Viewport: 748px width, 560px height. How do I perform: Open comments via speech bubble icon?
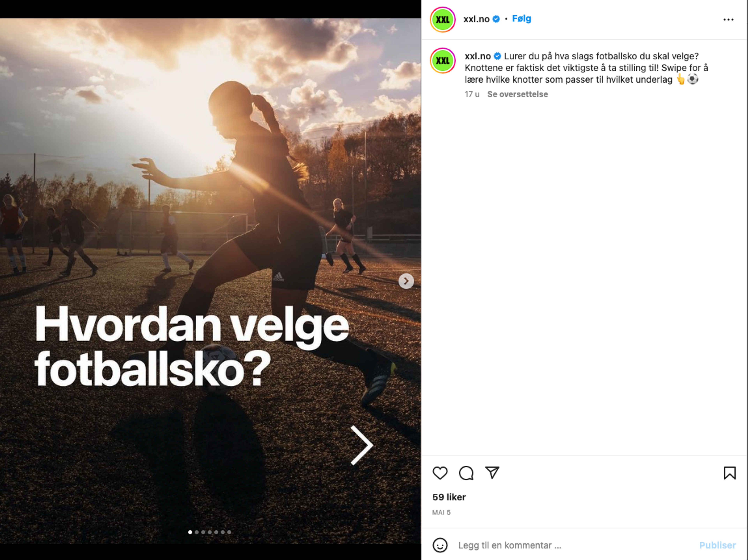[x=466, y=473]
